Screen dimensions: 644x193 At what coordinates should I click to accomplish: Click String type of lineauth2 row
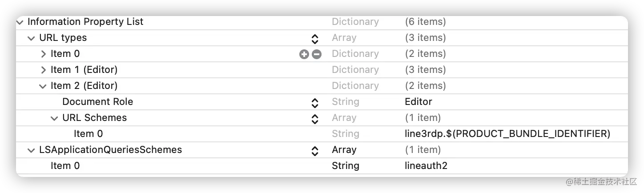click(345, 166)
